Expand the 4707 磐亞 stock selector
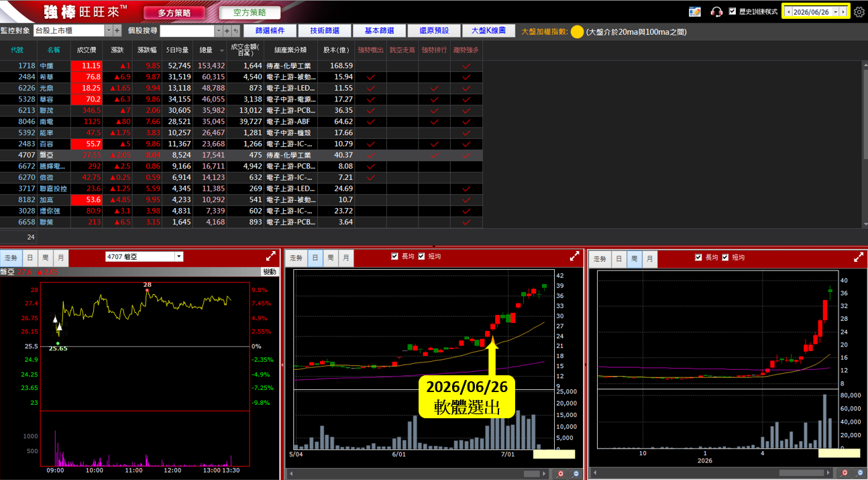This screenshot has width=868, height=480. 179,256
